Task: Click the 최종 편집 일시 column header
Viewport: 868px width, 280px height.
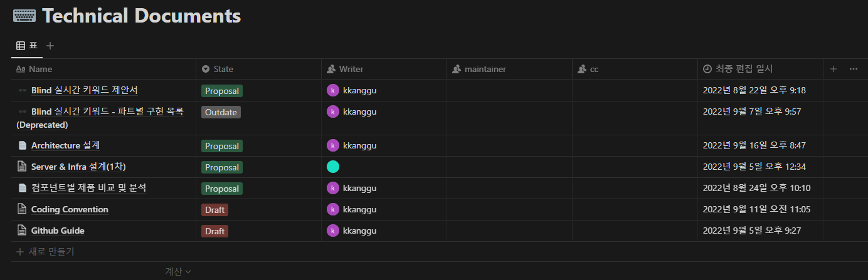Action: tap(761, 69)
